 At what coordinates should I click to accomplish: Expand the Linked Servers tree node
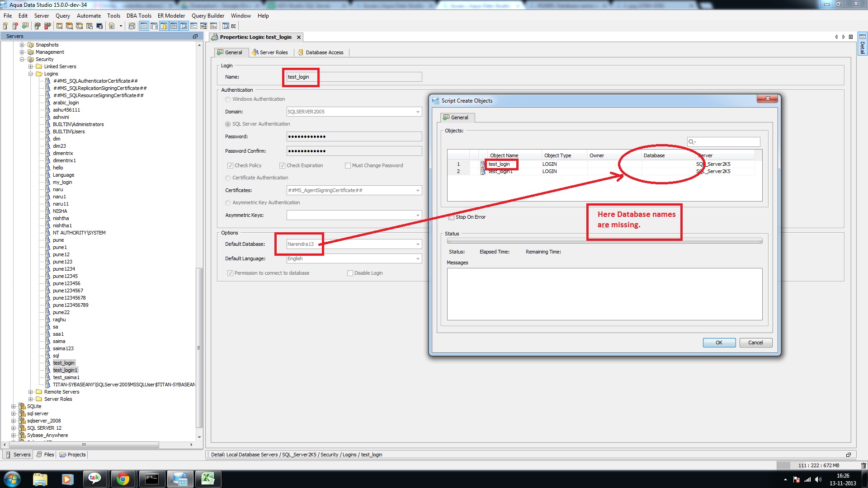pos(30,66)
